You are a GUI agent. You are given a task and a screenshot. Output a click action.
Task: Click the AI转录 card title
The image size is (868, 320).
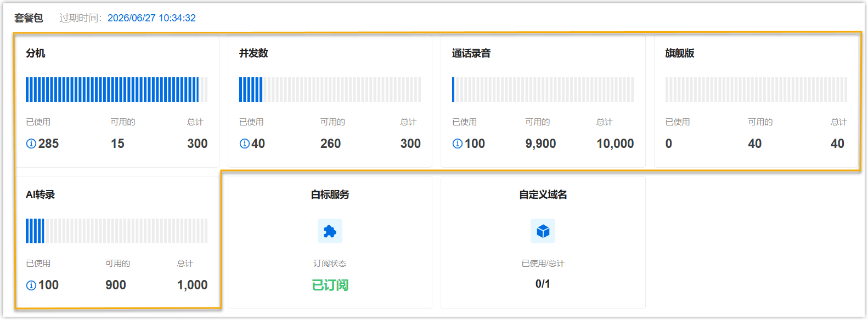[x=40, y=195]
